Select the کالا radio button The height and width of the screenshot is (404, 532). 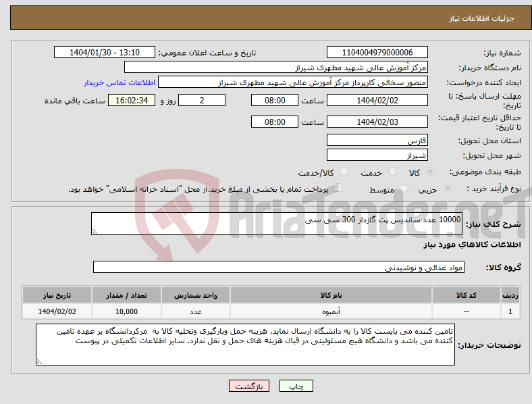[x=430, y=172]
